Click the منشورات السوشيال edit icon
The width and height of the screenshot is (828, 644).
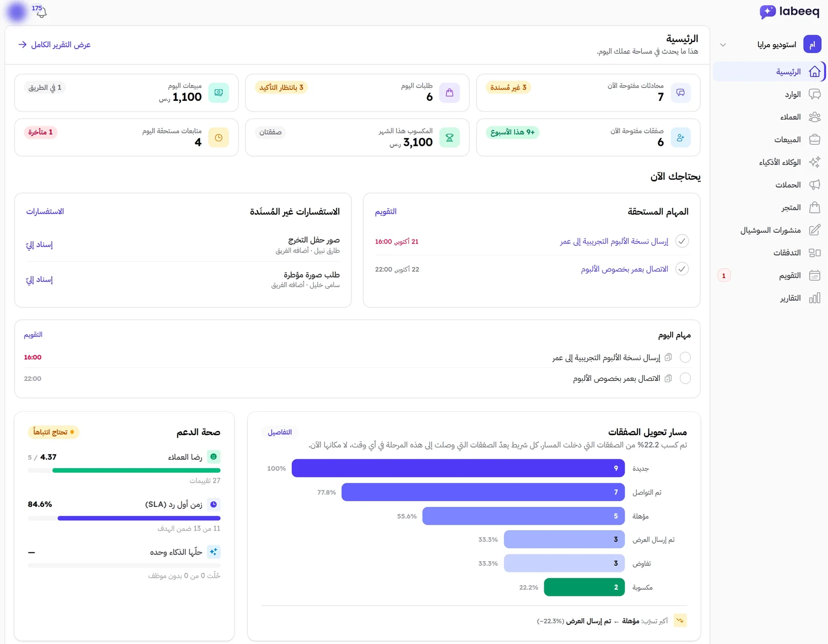pyautogui.click(x=815, y=230)
